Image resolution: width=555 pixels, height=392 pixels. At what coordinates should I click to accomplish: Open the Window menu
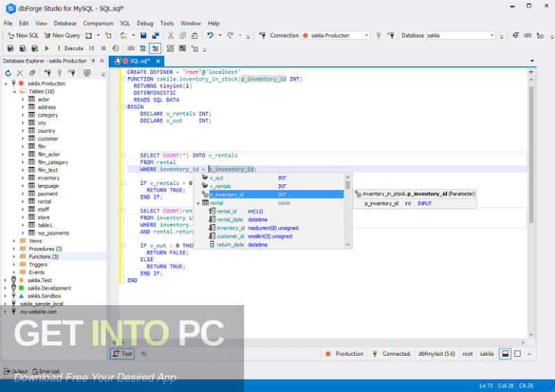tap(191, 24)
